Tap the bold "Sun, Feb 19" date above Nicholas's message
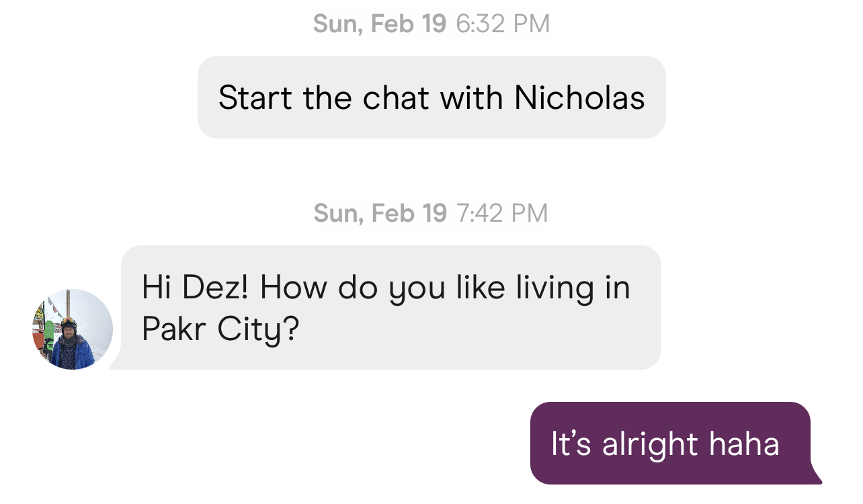Image resolution: width=863 pixels, height=504 pixels. pyautogui.click(x=380, y=214)
